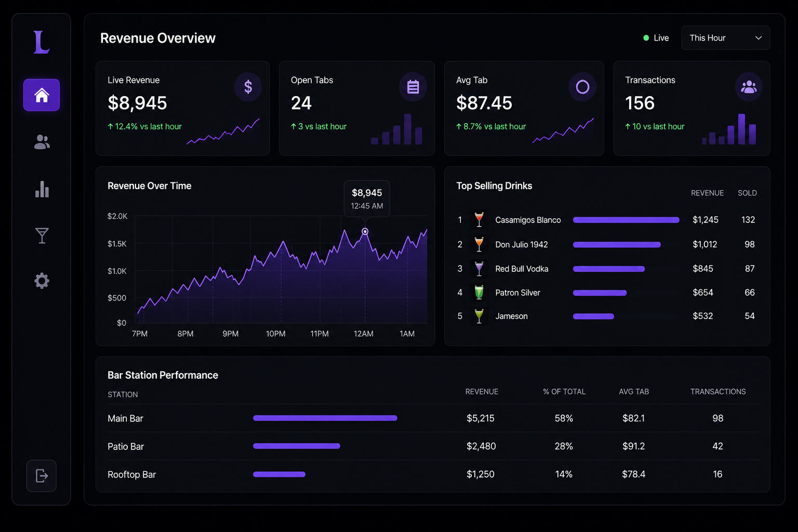Open the analytics bar chart sidebar icon

(42, 189)
